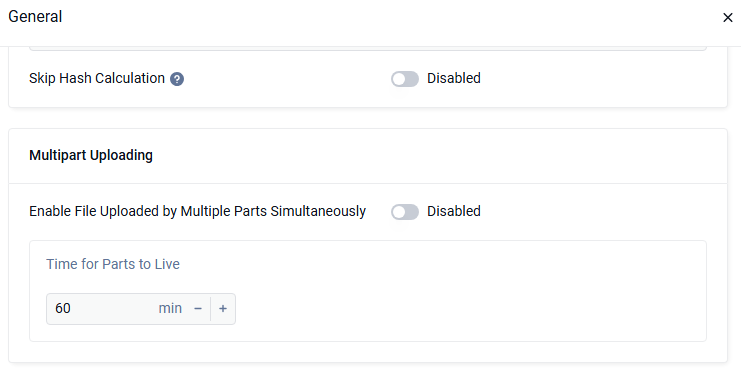Click the min unit label in the field
The height and width of the screenshot is (372, 741).
170,308
